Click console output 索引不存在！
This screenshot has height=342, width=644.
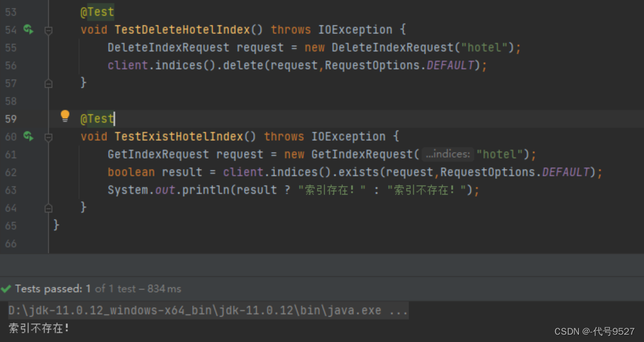coord(40,328)
